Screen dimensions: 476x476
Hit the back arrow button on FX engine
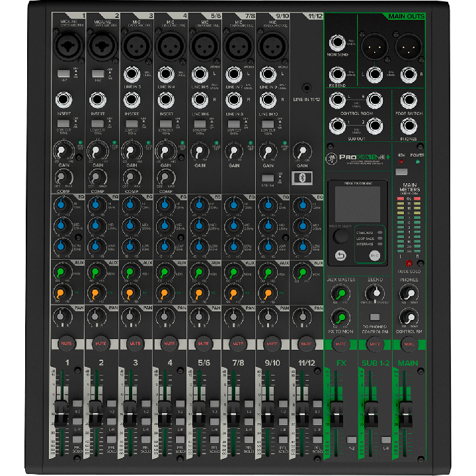point(340,256)
